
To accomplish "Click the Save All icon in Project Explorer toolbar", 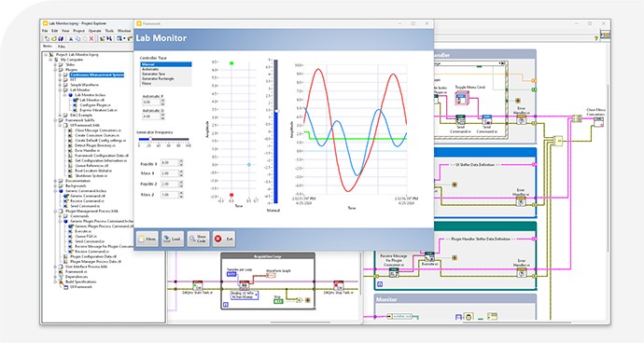I will [x=61, y=38].
